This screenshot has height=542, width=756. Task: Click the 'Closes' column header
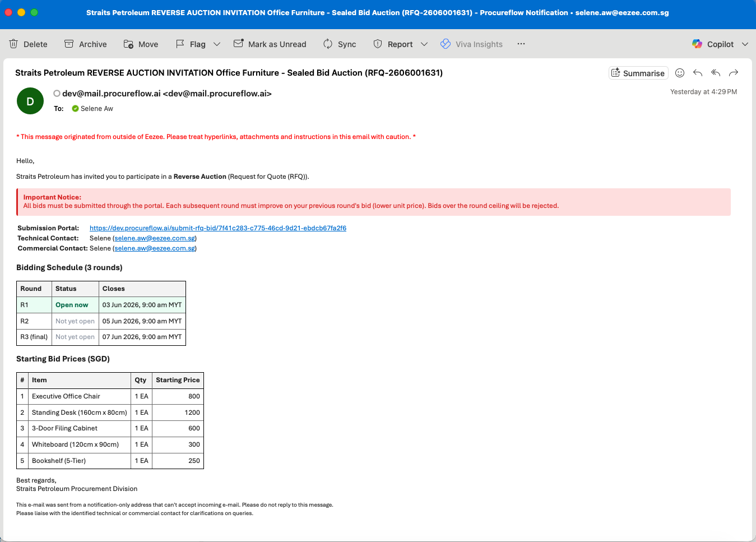coord(142,289)
